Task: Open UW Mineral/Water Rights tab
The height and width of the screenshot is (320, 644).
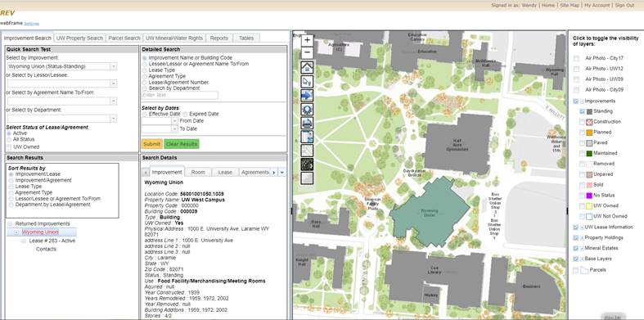Action: 174,38
